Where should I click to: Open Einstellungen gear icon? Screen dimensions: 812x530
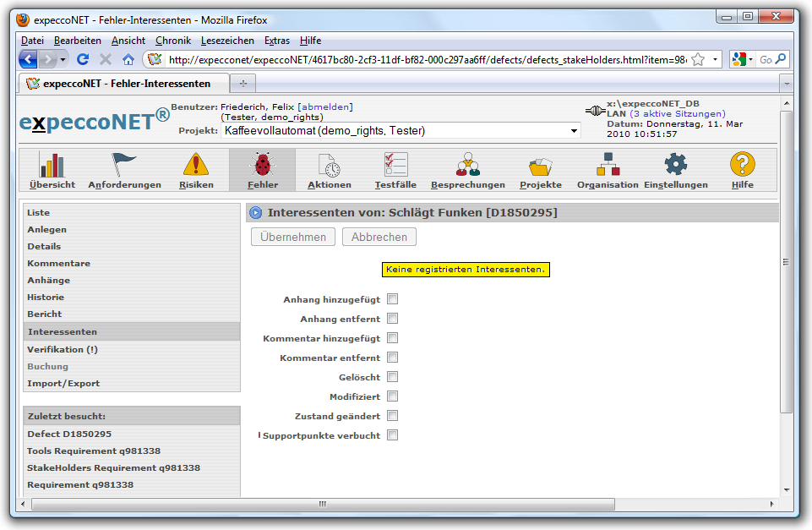pyautogui.click(x=675, y=166)
